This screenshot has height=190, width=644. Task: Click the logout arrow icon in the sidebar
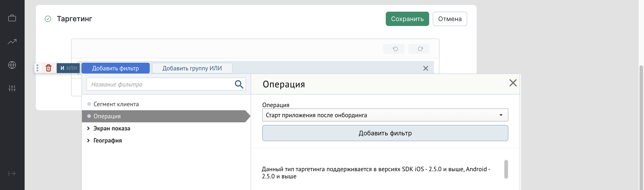[x=12, y=173]
